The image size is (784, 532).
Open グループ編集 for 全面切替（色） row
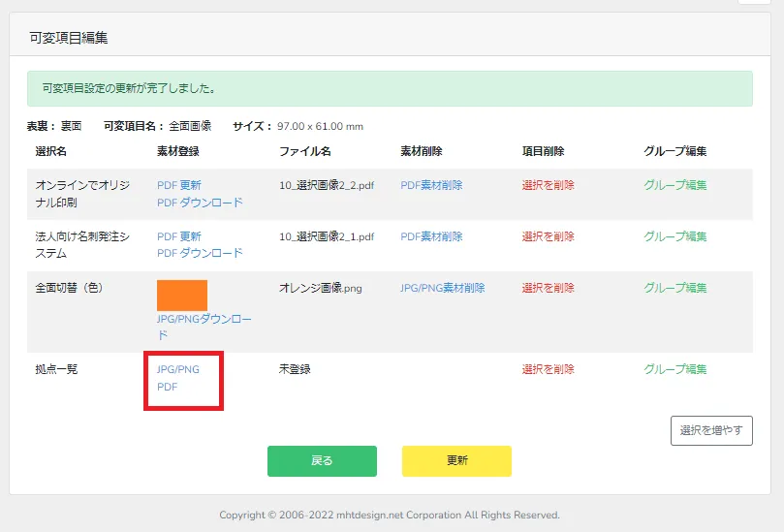pos(675,288)
